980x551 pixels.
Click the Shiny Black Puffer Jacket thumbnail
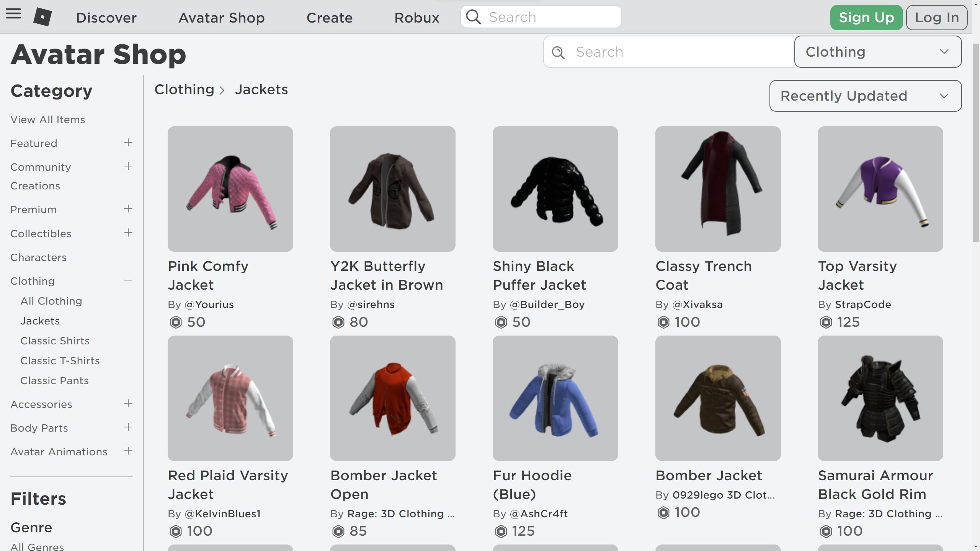coord(555,189)
